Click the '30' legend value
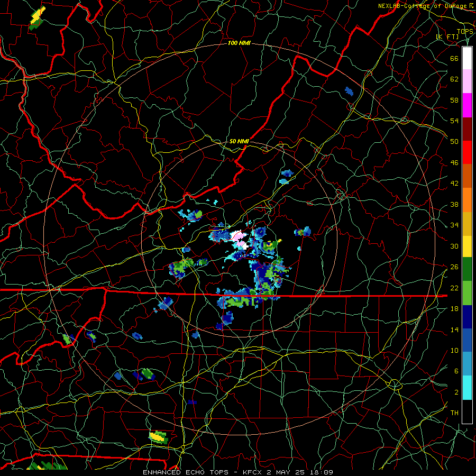Image resolution: width=476 pixels, height=476 pixels. (454, 246)
